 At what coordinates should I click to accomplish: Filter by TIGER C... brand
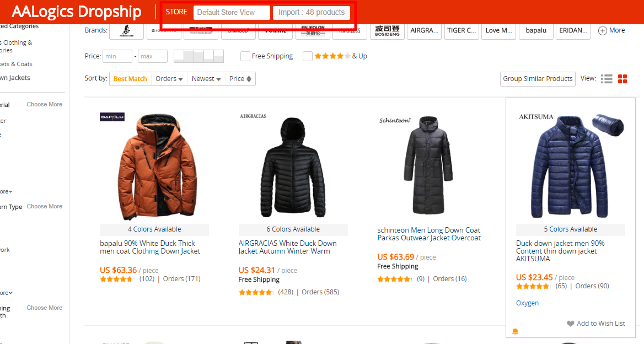click(x=461, y=31)
